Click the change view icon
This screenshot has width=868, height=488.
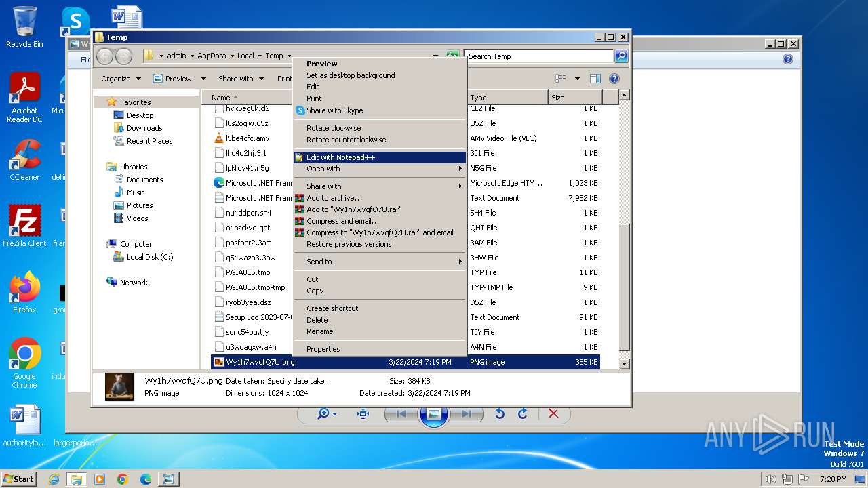[560, 79]
